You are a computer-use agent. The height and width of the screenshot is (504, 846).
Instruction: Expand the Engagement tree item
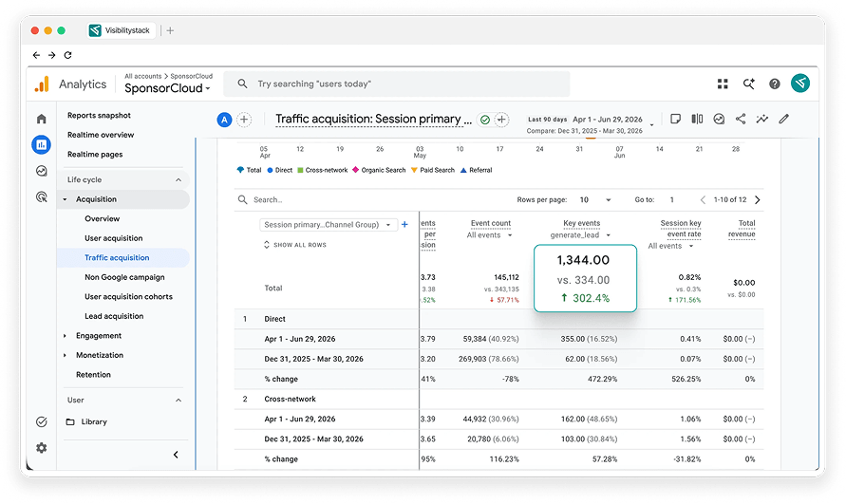(x=65, y=336)
